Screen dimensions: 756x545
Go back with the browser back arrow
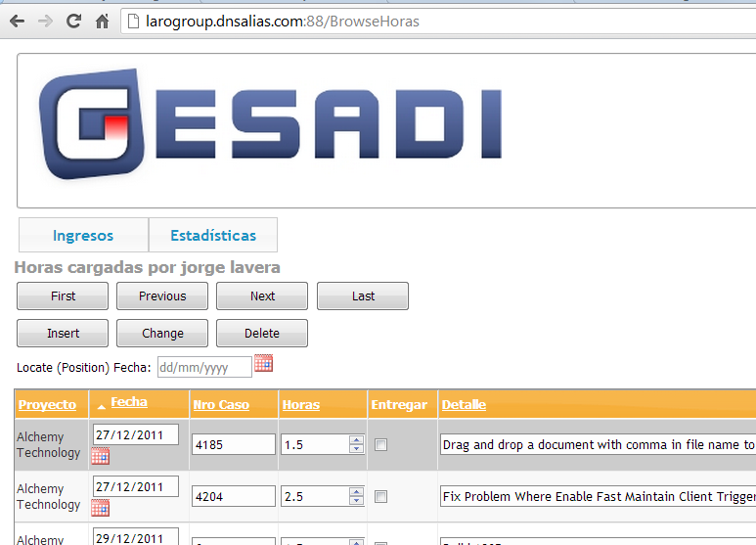tap(18, 22)
